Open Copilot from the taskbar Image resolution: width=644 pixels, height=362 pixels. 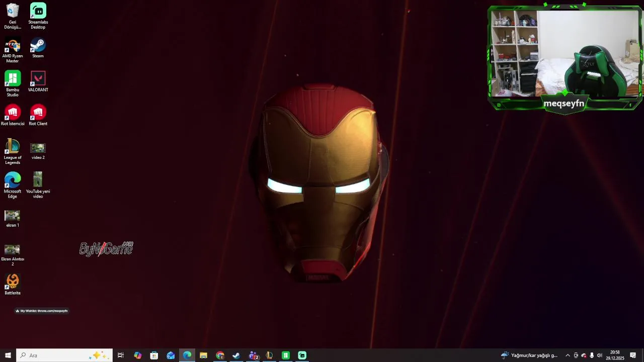click(x=137, y=355)
